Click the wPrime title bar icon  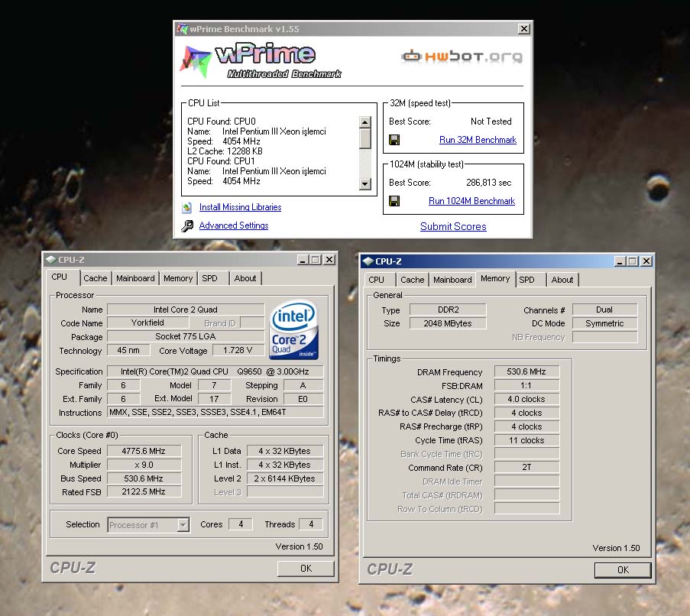point(182,29)
